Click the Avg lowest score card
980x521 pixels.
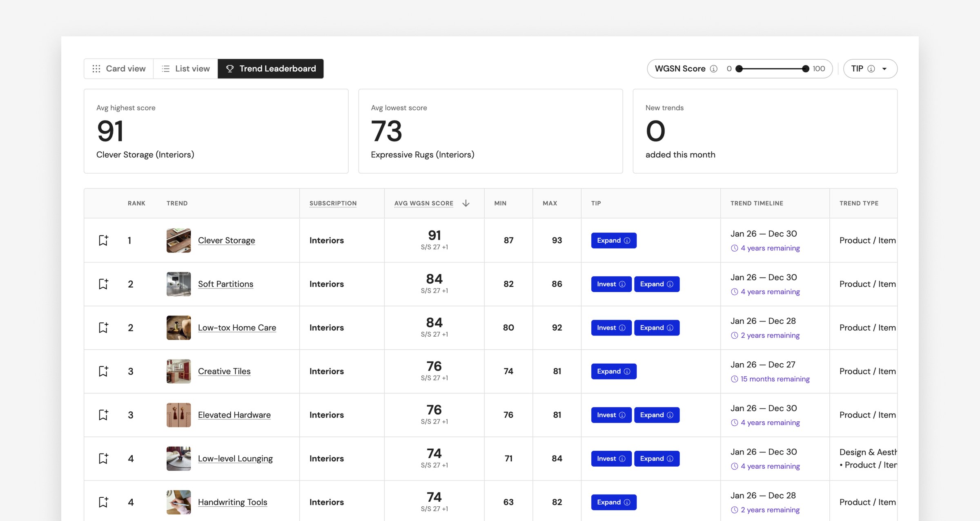coord(490,131)
